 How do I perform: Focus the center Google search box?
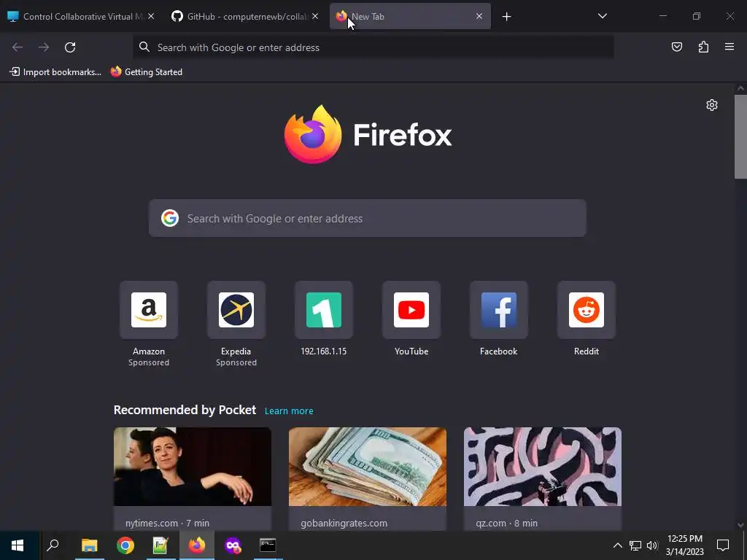pos(368,218)
